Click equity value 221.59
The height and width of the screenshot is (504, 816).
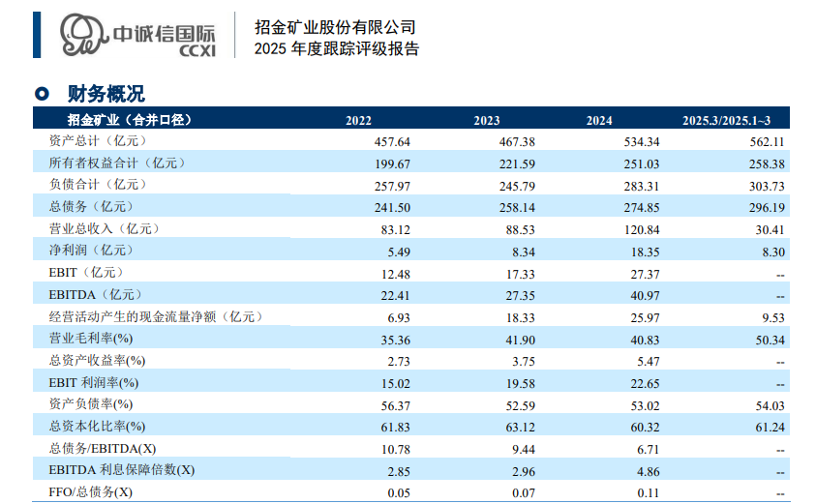517,164
